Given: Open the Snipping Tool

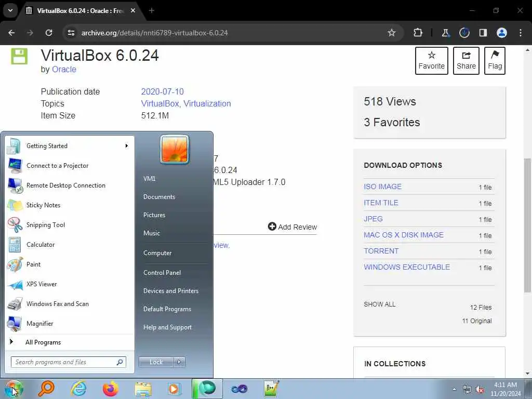Looking at the screenshot, I should (70, 224).
